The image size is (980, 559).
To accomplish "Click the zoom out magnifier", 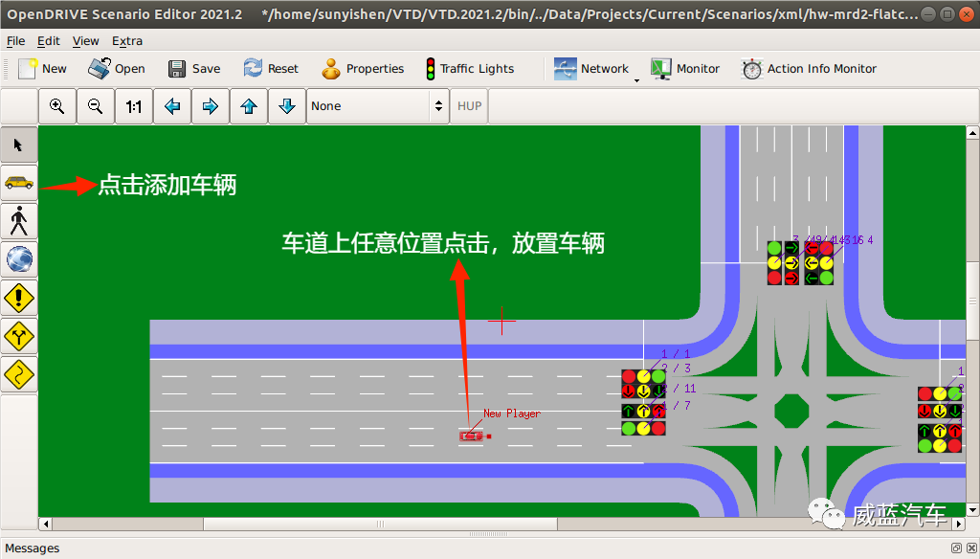I will pyautogui.click(x=95, y=105).
